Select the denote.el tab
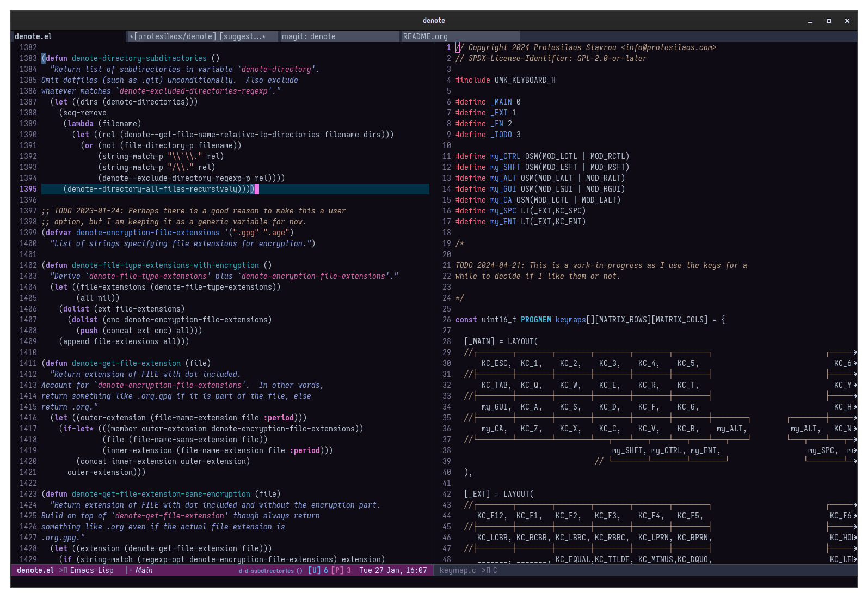Screen dimensions: 868x598 click(x=33, y=36)
